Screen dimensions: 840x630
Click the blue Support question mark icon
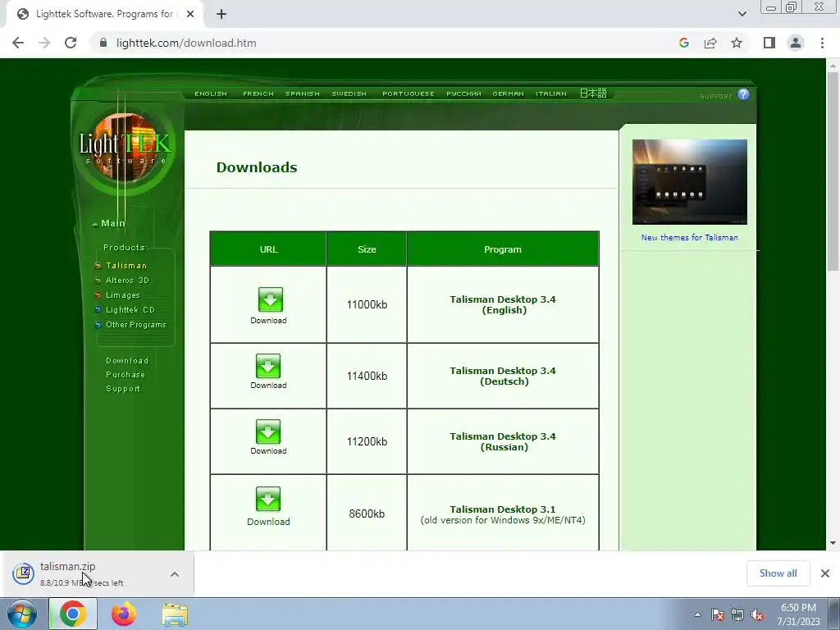743,95
